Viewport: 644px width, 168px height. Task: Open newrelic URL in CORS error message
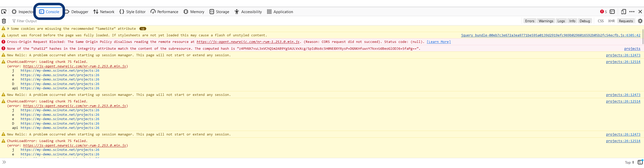248,42
